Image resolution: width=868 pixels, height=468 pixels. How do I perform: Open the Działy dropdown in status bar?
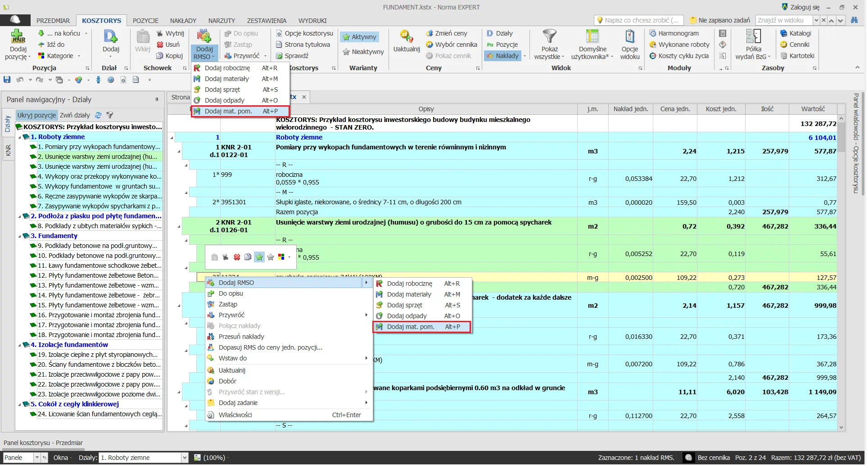184,458
